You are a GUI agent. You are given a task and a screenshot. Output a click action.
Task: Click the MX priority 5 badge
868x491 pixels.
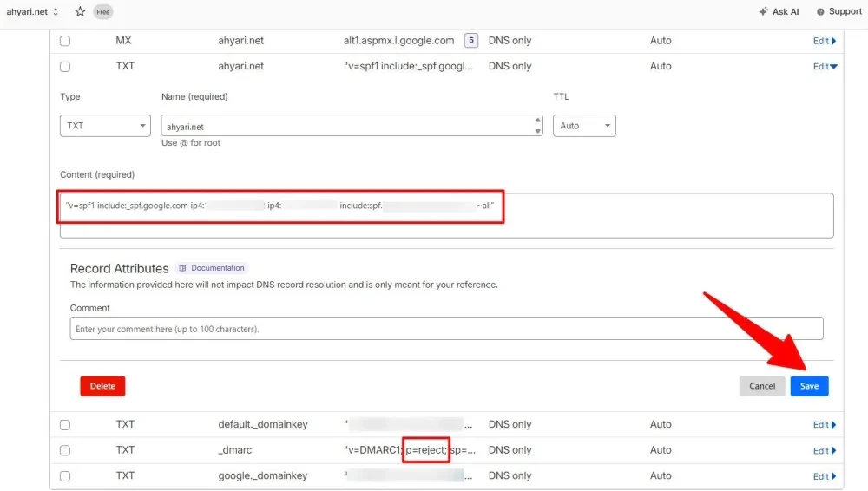click(471, 41)
